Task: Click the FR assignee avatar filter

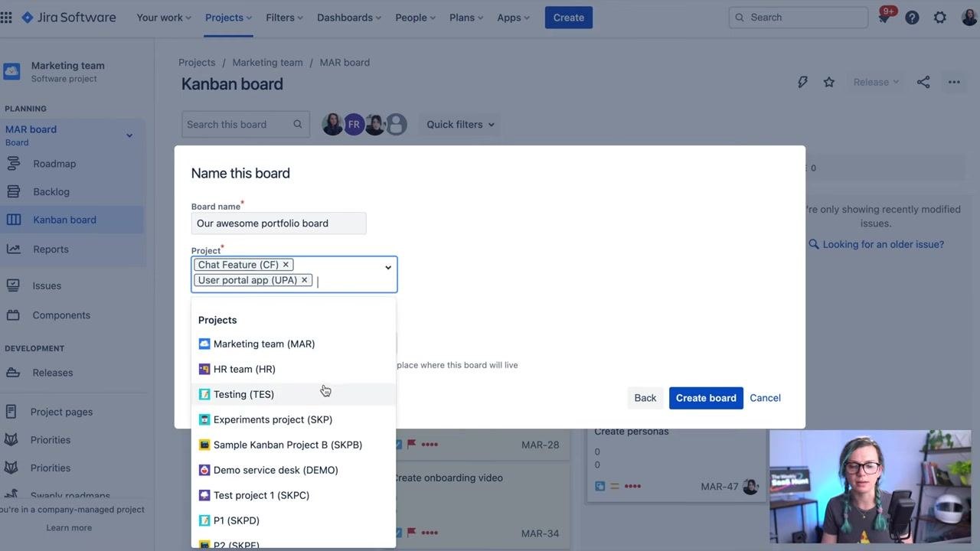Action: point(354,124)
